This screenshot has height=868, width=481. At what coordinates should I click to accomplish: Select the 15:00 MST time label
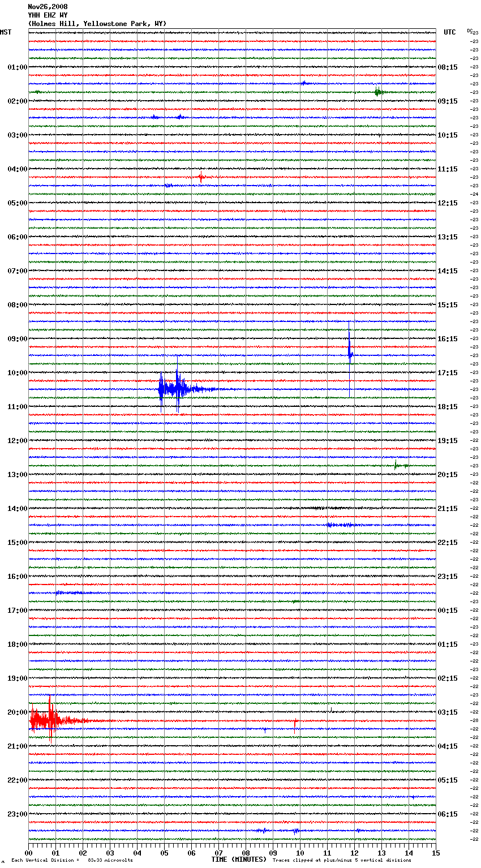click(x=18, y=543)
